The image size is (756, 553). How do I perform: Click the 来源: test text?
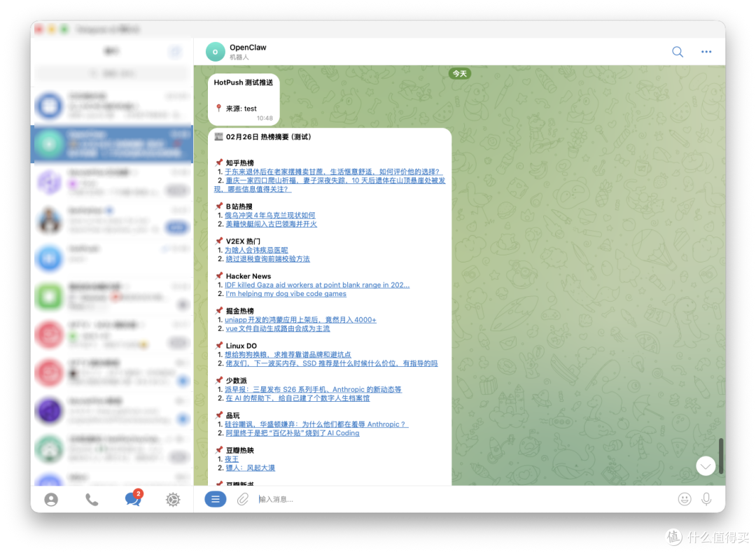(241, 108)
